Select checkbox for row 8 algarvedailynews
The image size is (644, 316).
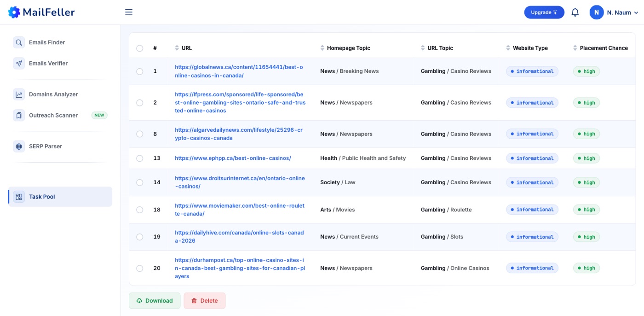click(x=140, y=134)
